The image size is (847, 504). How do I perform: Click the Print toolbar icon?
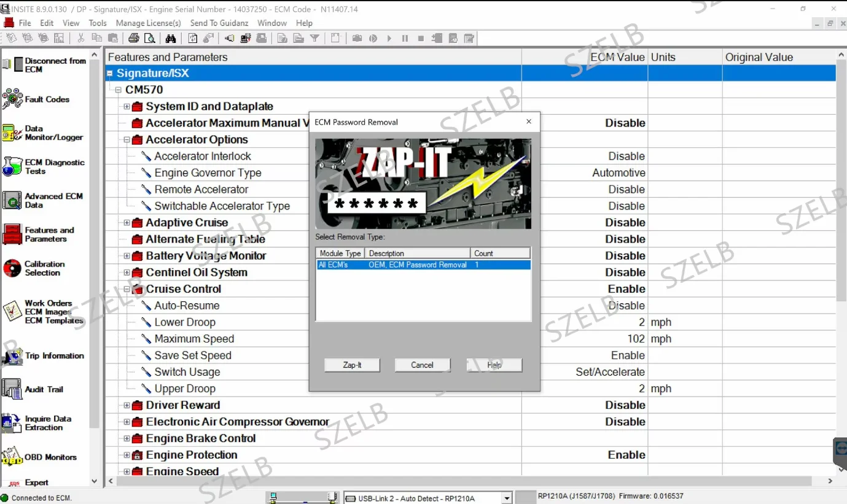click(133, 38)
